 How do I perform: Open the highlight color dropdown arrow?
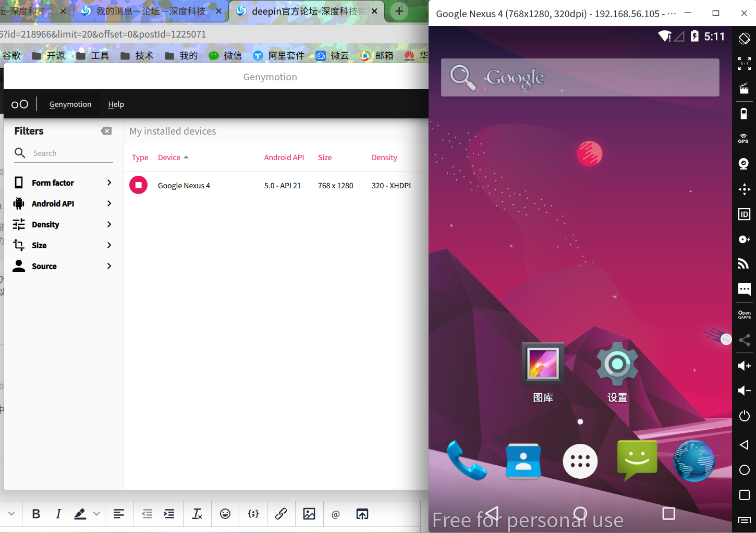click(97, 514)
